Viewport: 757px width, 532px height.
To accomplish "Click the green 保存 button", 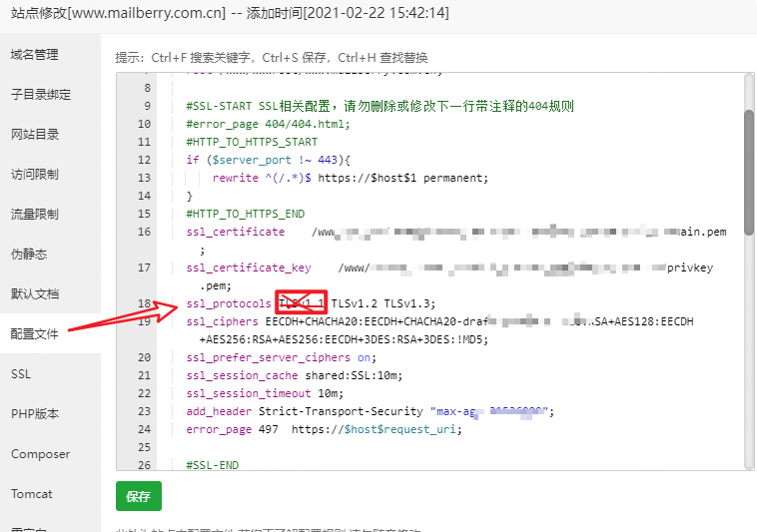I will (139, 496).
